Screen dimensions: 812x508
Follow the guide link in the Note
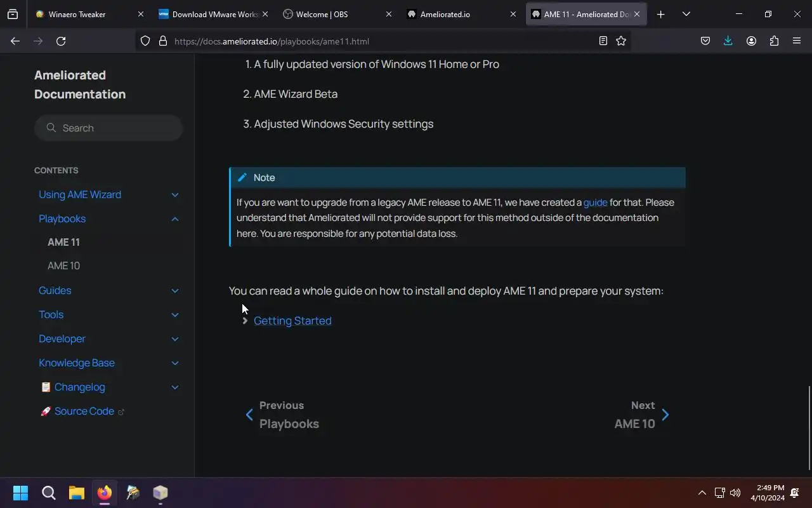[x=595, y=203]
